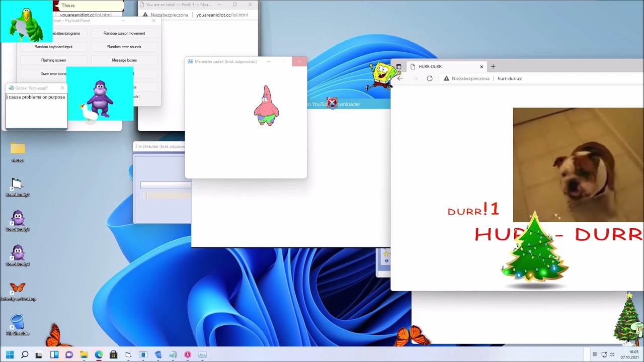Screen dimensions: 644x362
Task: Go back in HURR-DURR browser
Action: (x=400, y=78)
